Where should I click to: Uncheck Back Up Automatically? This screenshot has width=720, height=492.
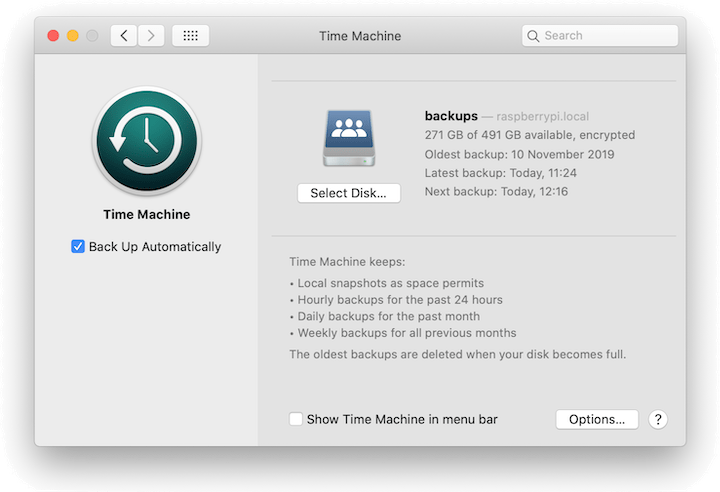tap(78, 247)
